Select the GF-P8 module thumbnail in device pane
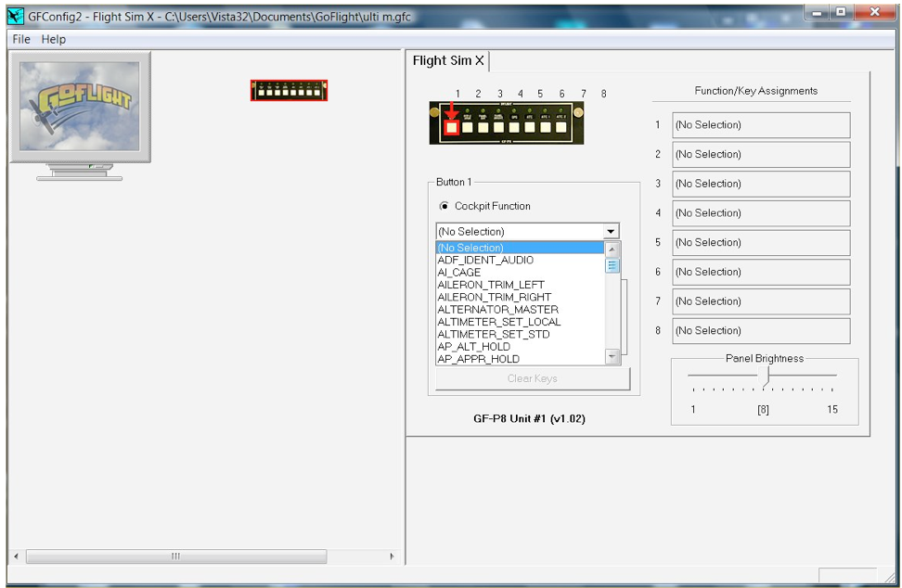Screen dimensions: 902x588 click(x=289, y=90)
